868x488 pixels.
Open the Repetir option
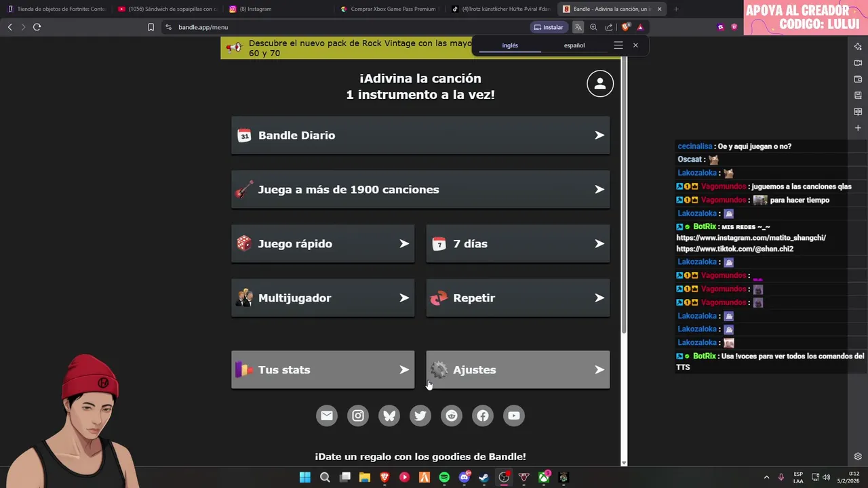pos(517,298)
